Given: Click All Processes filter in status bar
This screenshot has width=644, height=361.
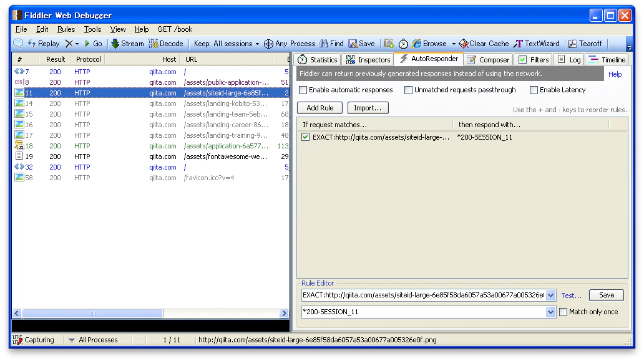Looking at the screenshot, I should [93, 340].
